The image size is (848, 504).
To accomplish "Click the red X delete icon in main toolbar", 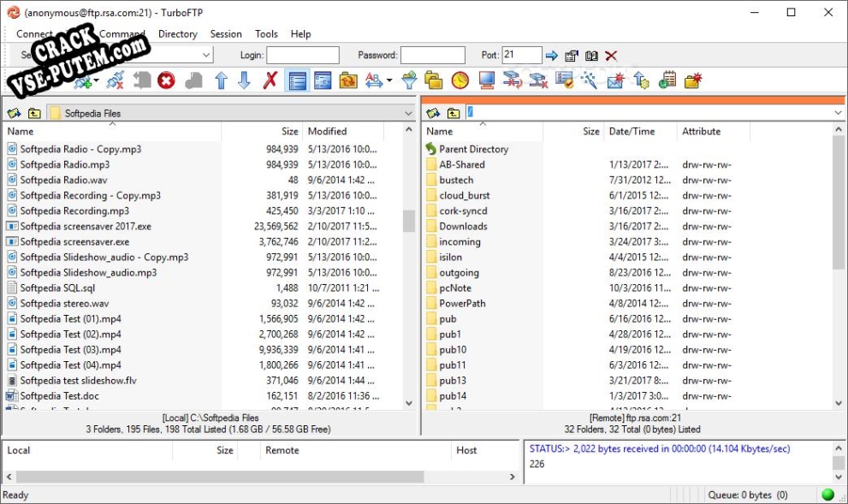I will coord(270,80).
